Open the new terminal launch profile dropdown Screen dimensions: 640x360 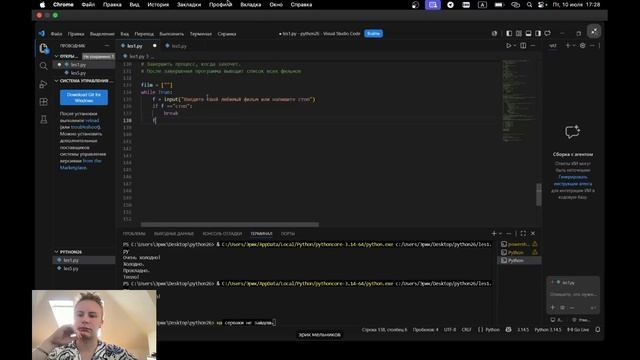coord(500,233)
